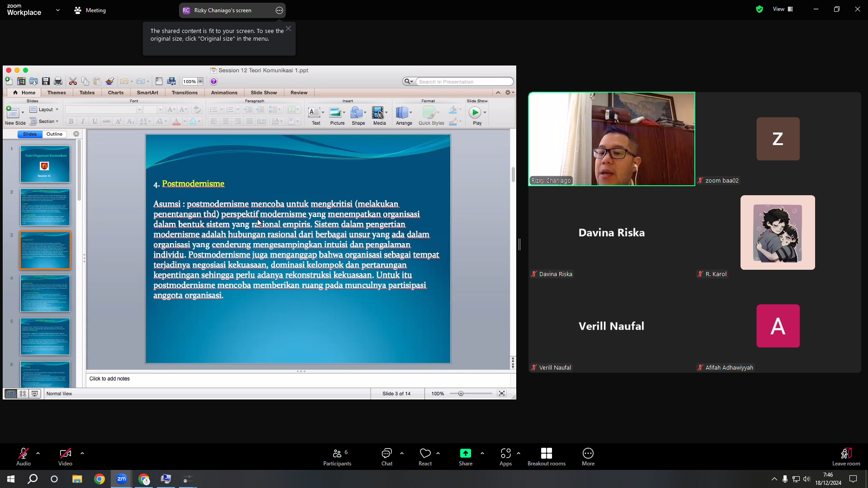868x488 pixels.
Task: Click the Format Painter brush icon
Action: pos(109,81)
